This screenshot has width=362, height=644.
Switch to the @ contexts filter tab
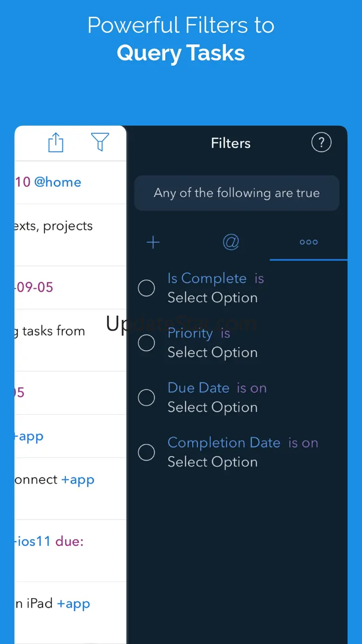click(231, 242)
